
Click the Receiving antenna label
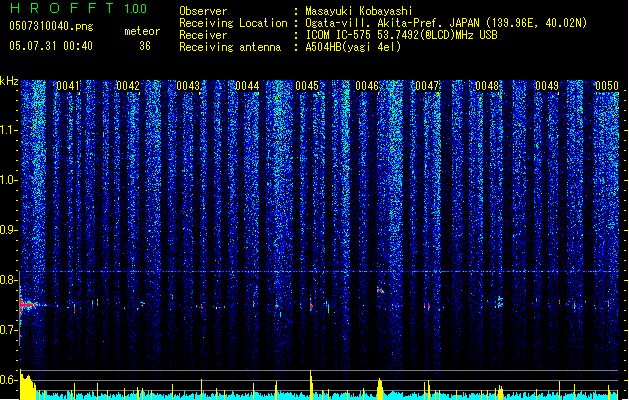pyautogui.click(x=230, y=47)
